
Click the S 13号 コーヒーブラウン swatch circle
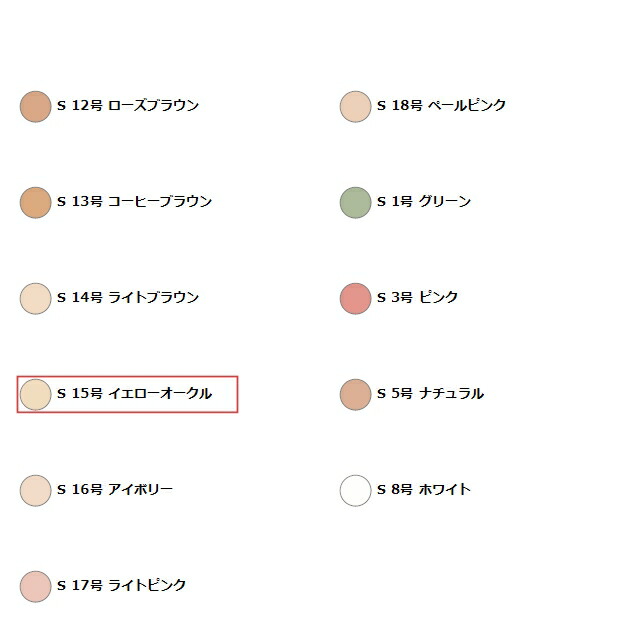pos(35,202)
